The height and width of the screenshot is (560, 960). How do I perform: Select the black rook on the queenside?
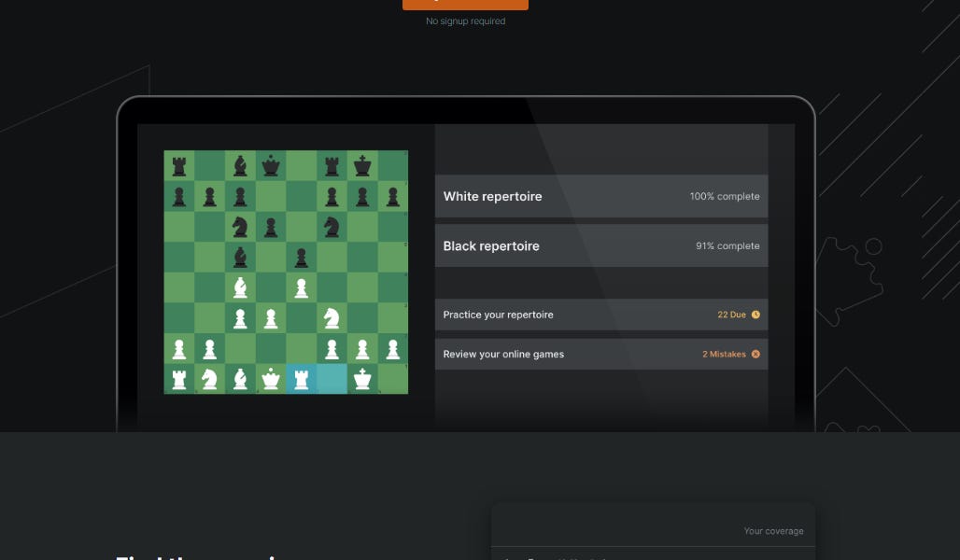click(177, 165)
